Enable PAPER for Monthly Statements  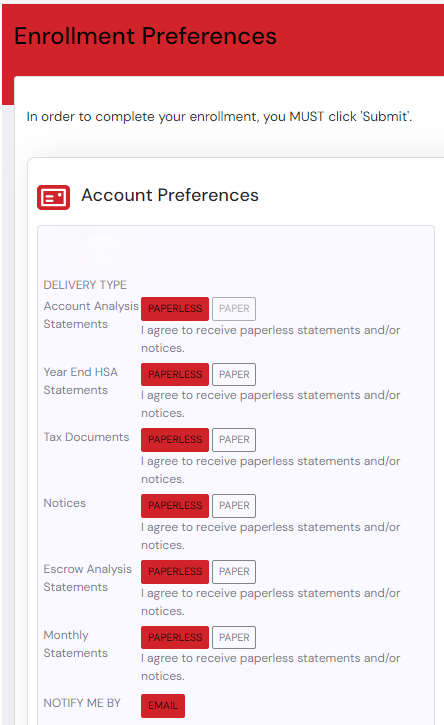click(234, 637)
